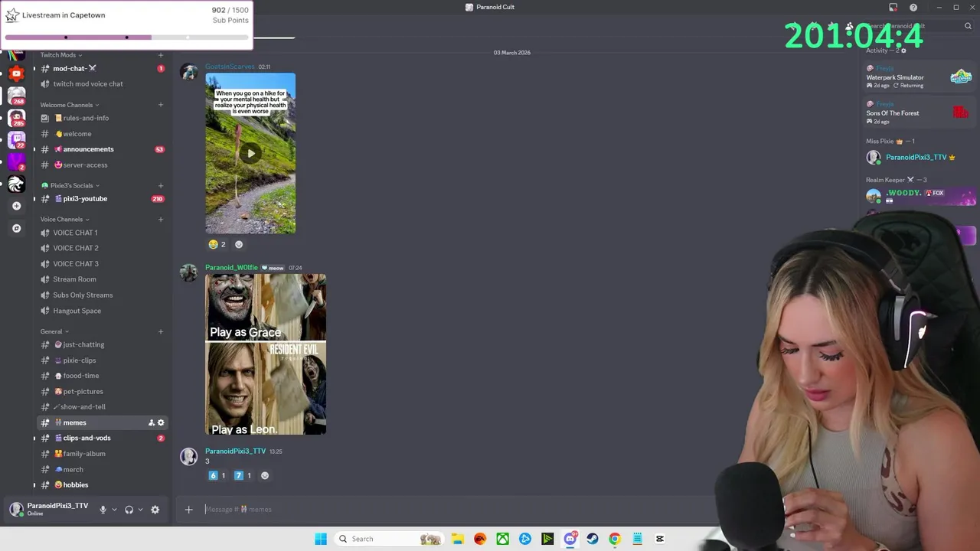Viewport: 980px width, 551px height.
Task: Click Sub Points progress bar
Action: tap(126, 37)
